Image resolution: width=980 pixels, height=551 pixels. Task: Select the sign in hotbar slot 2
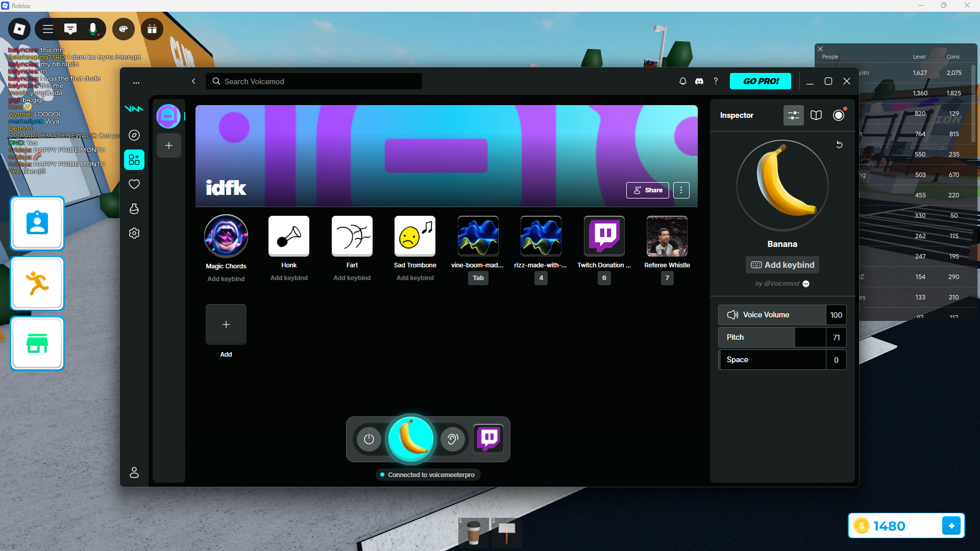(x=506, y=533)
